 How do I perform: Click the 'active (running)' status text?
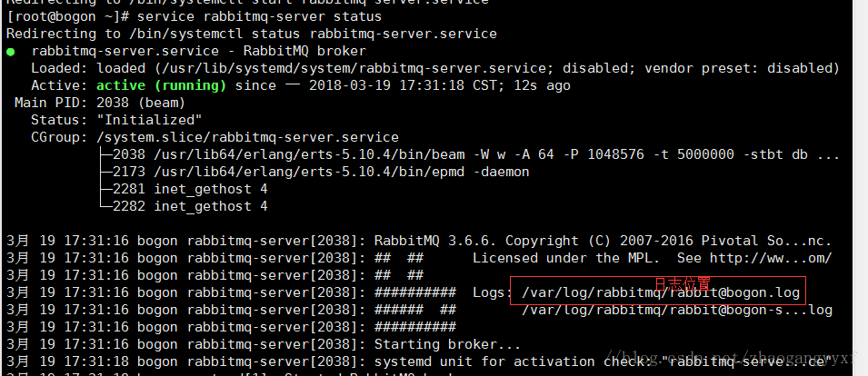click(x=162, y=85)
